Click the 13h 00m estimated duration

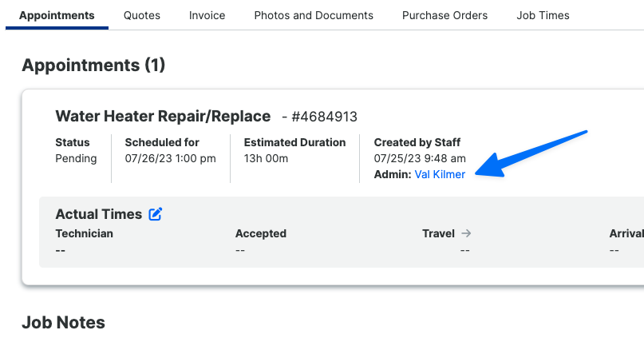point(266,158)
